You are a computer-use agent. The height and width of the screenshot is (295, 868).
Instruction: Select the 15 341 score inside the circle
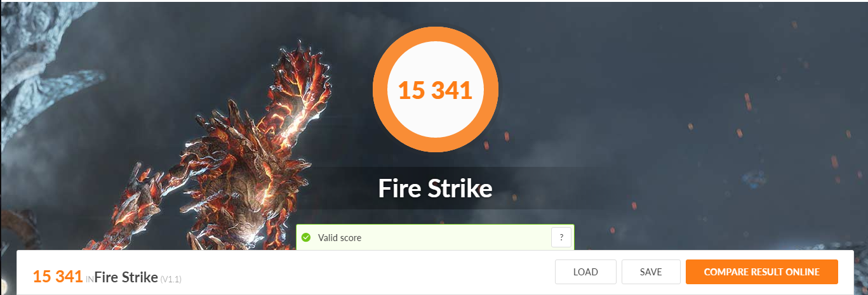(435, 90)
